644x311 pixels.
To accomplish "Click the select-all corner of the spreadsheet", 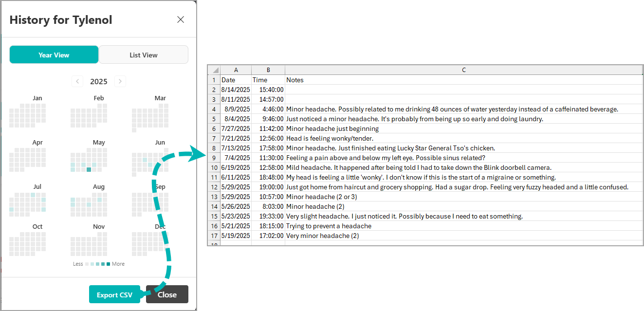I will tap(214, 70).
